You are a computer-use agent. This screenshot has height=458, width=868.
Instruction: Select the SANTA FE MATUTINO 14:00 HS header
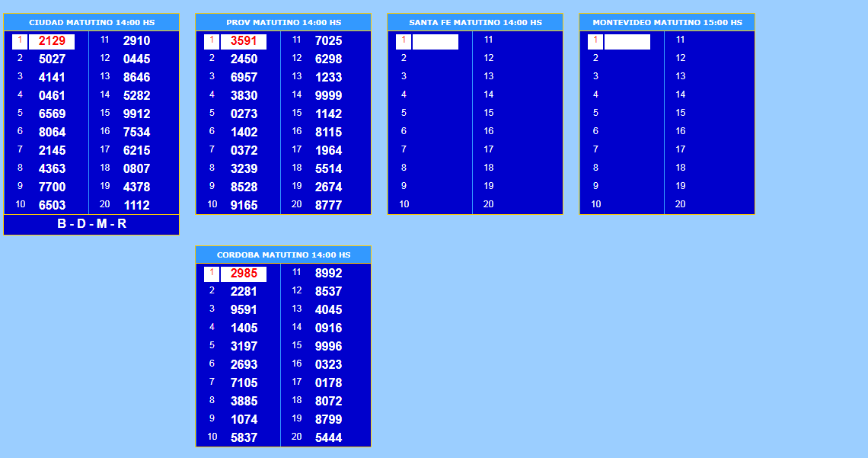[x=475, y=23]
